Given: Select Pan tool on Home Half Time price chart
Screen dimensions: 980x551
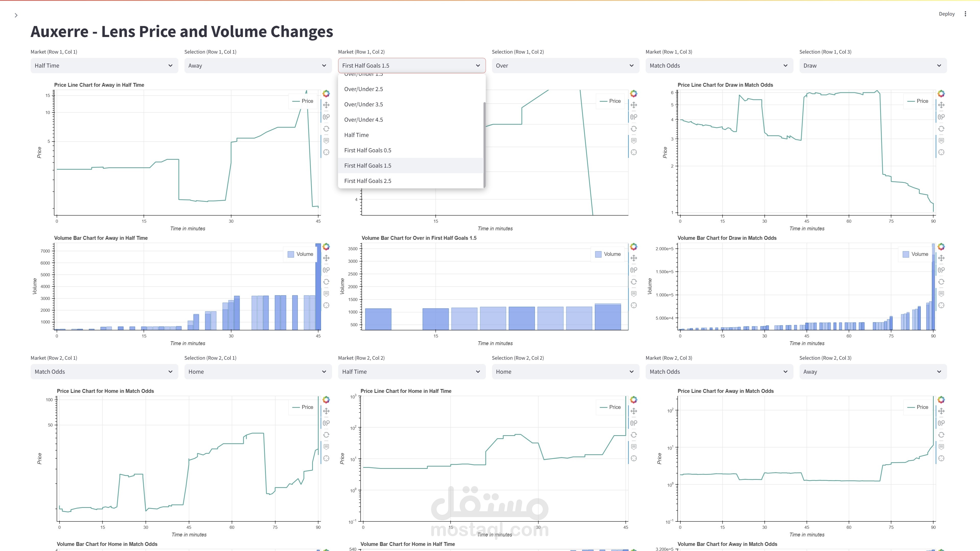Looking at the screenshot, I should (633, 411).
